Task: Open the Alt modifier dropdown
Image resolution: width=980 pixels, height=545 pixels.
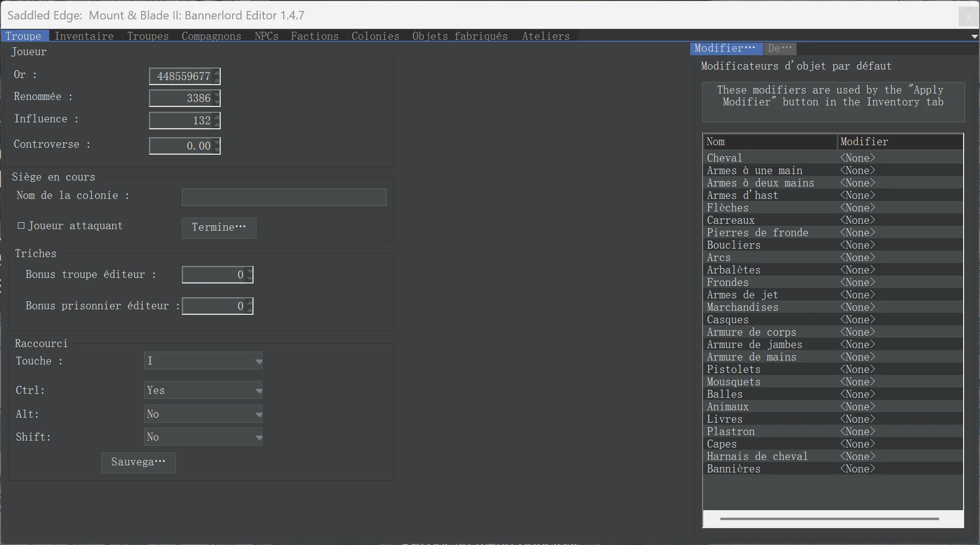Action: (x=203, y=414)
